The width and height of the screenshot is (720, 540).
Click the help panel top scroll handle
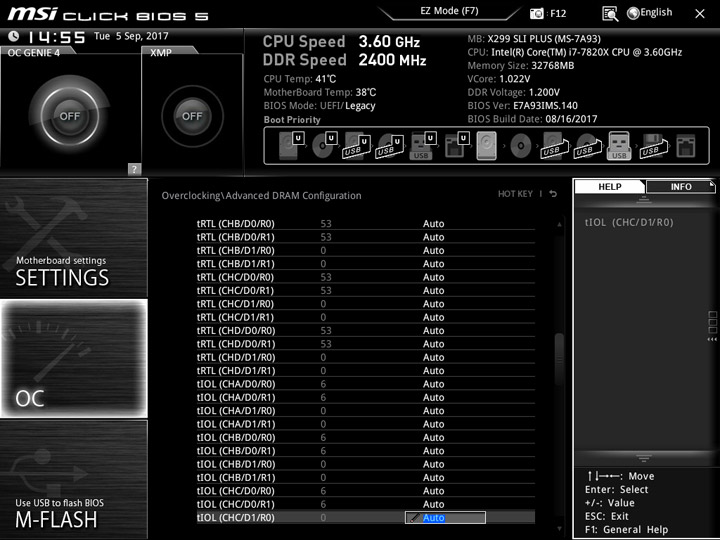(644, 199)
